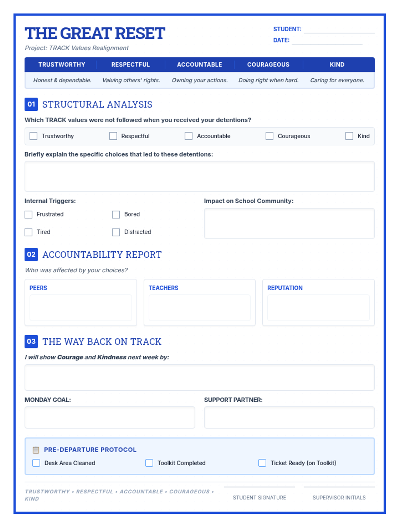The image size is (399, 532).
Task: Click the Monday Goal input box
Action: [x=110, y=417]
